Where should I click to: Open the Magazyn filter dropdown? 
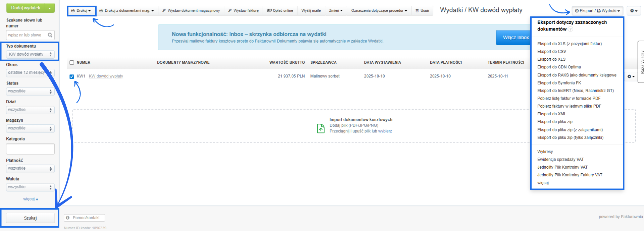click(x=30, y=128)
